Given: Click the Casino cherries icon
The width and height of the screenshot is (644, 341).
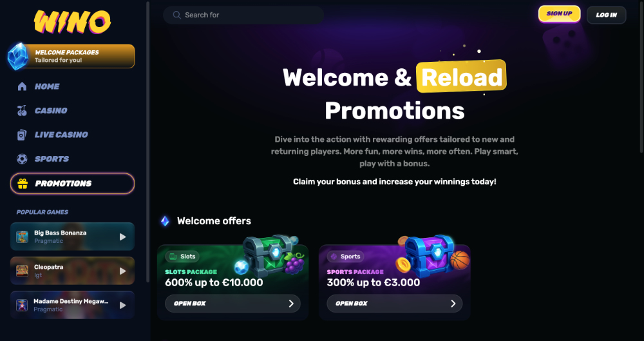Looking at the screenshot, I should click(22, 111).
